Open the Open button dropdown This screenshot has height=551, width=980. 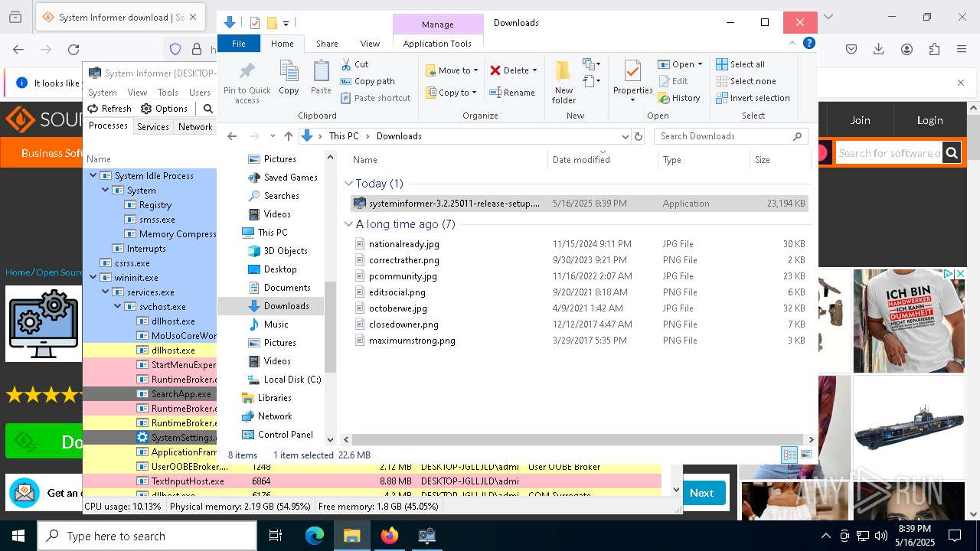[700, 64]
